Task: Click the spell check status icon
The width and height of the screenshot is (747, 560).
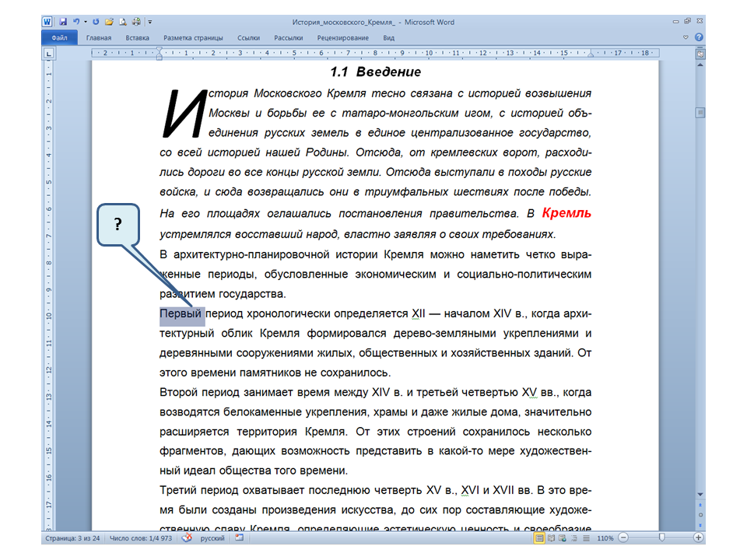Action: coord(186,538)
